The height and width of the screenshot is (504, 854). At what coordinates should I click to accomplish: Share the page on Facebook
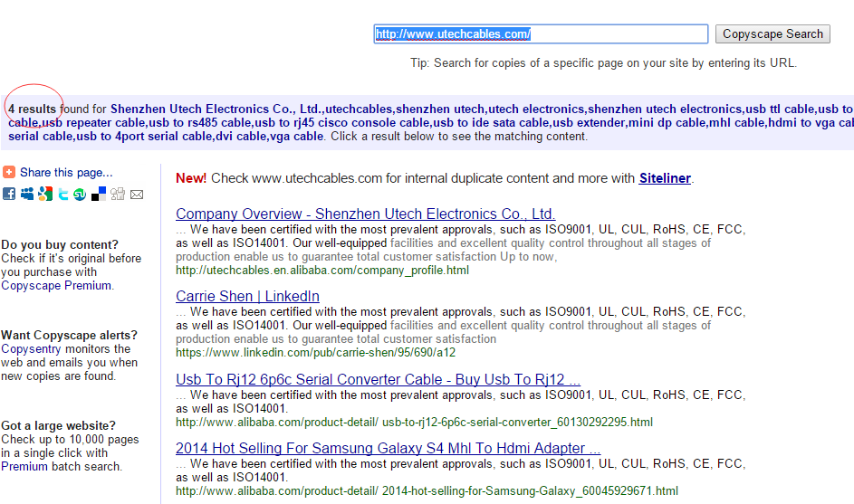[x=9, y=194]
